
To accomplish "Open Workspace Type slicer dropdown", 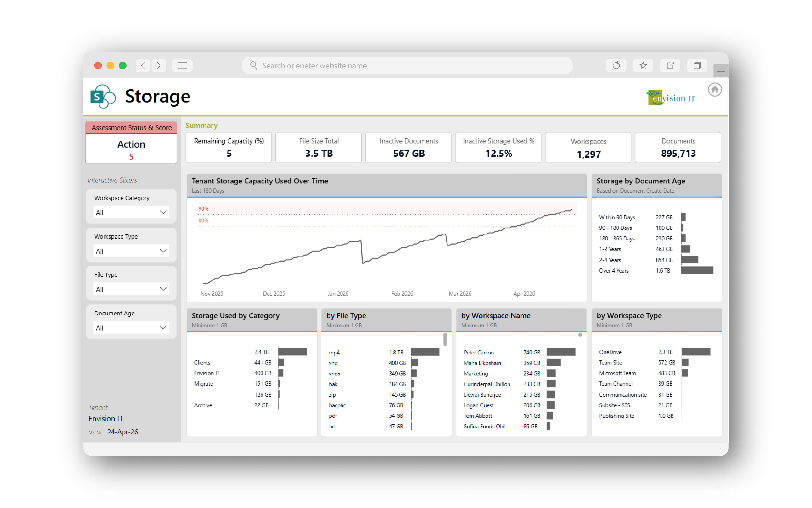I will [x=131, y=251].
